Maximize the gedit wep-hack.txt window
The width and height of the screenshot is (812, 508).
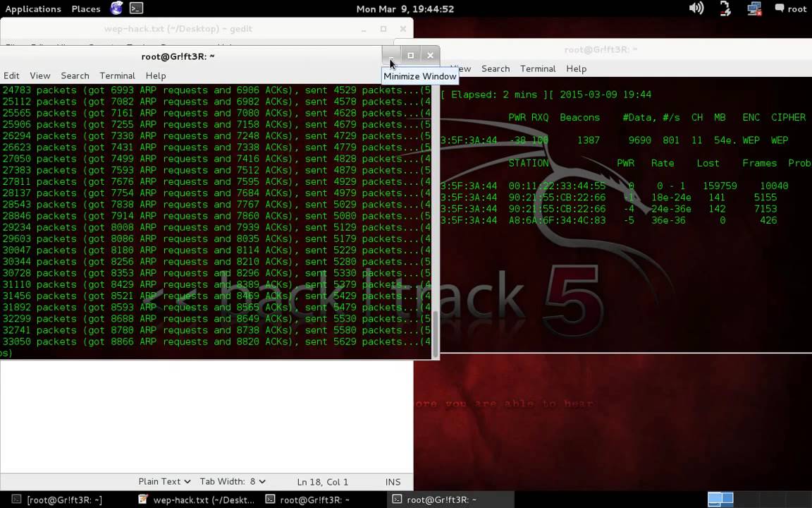click(x=383, y=29)
